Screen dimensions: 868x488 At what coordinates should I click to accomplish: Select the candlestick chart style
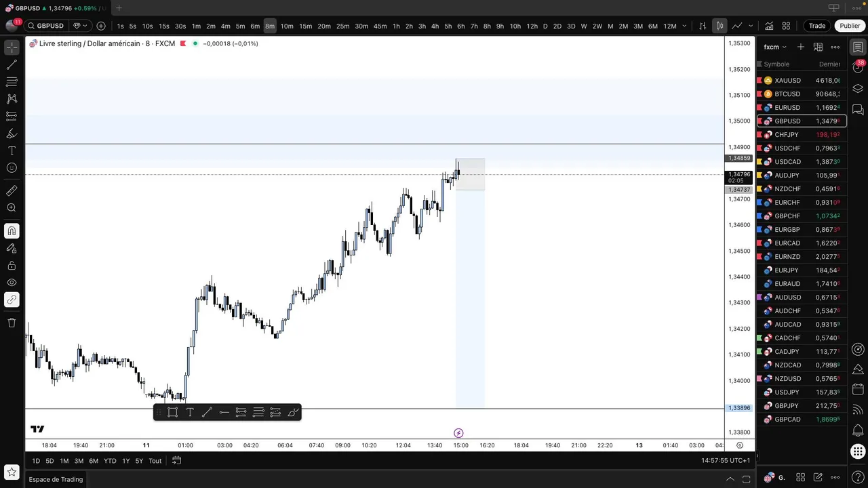(719, 26)
